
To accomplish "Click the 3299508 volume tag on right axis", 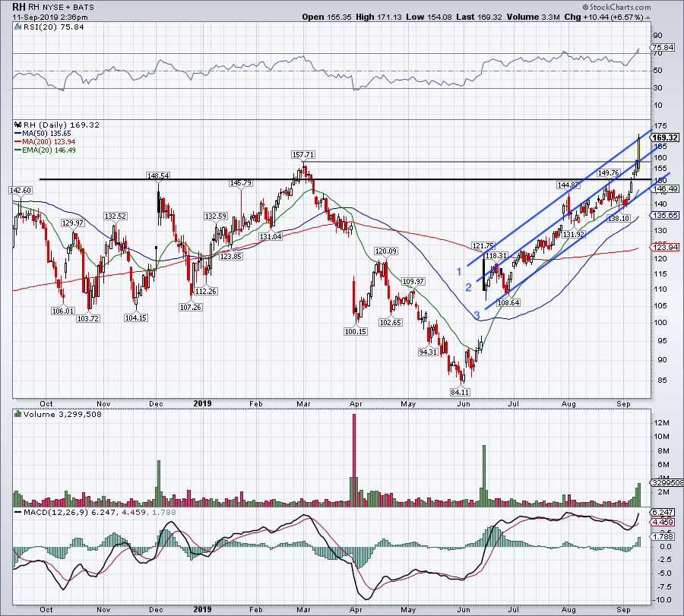I will pyautogui.click(x=667, y=482).
